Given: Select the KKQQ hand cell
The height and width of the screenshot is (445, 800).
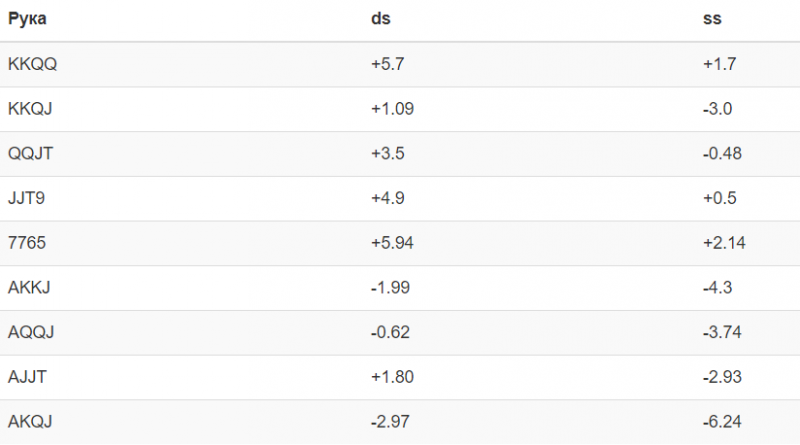Looking at the screenshot, I should tap(32, 64).
